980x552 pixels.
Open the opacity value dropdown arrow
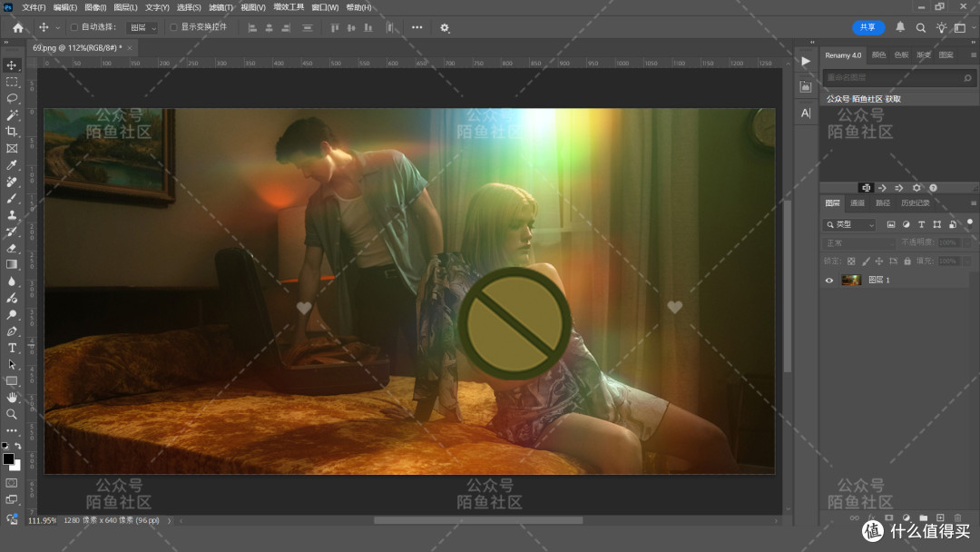(967, 242)
